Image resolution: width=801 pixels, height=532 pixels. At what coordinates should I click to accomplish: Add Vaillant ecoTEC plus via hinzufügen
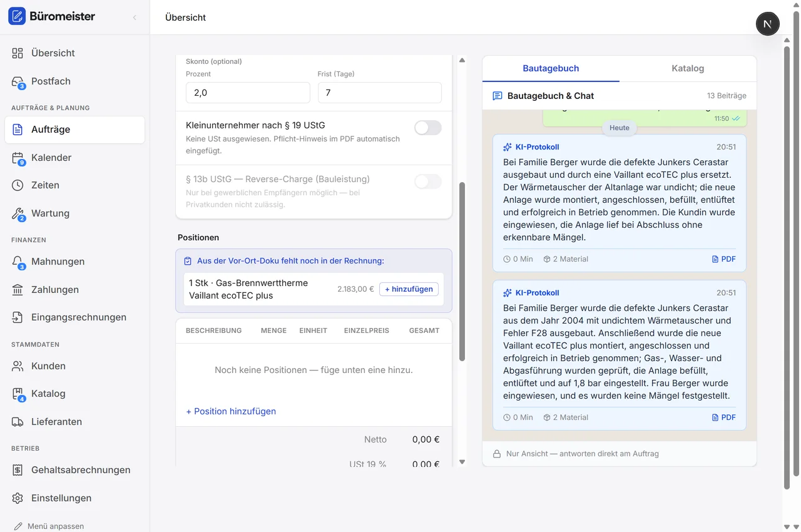coord(409,289)
